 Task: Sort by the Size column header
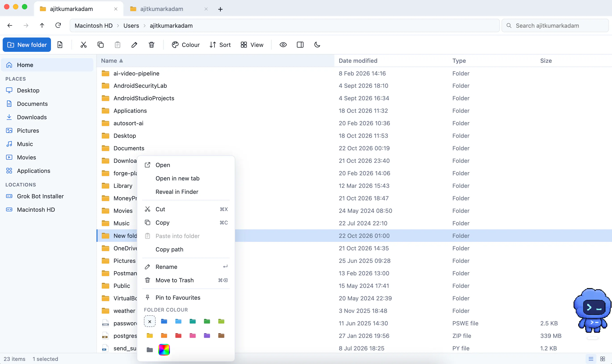pos(546,61)
